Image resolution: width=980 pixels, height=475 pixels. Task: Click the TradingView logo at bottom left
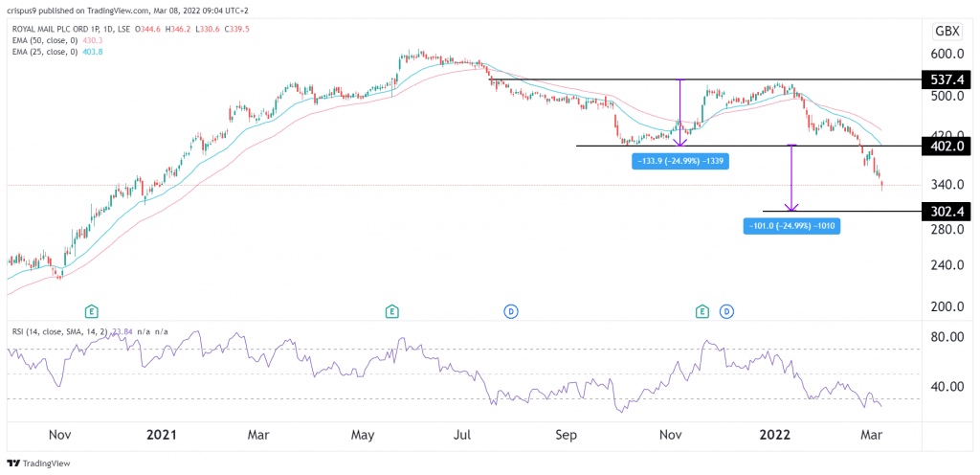point(38,464)
